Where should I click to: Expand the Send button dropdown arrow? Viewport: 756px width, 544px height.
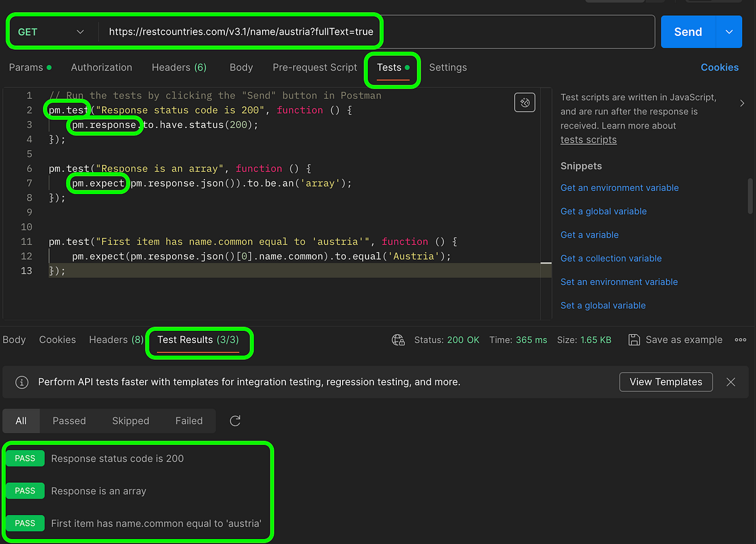point(730,32)
